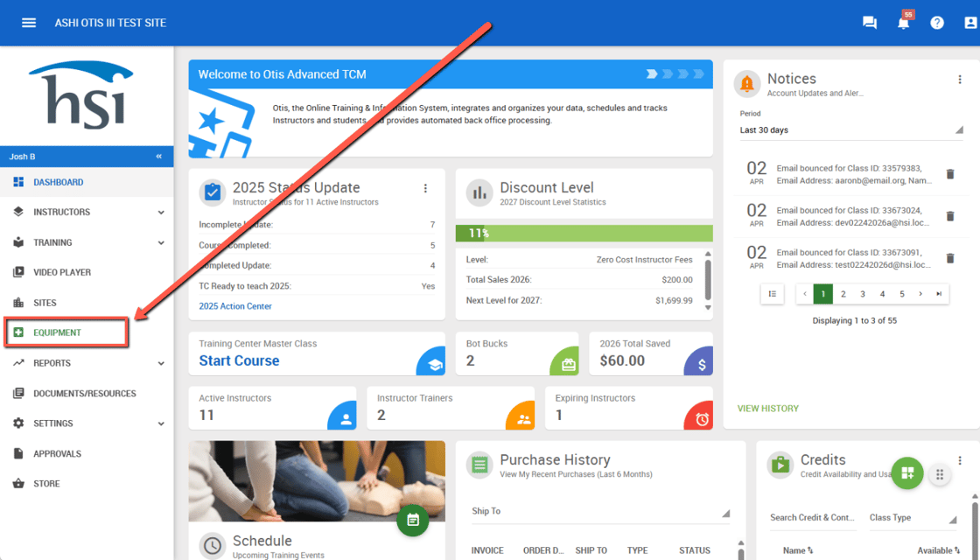Image resolution: width=980 pixels, height=560 pixels.
Task: Delete the first bounced email notice
Action: pyautogui.click(x=950, y=174)
